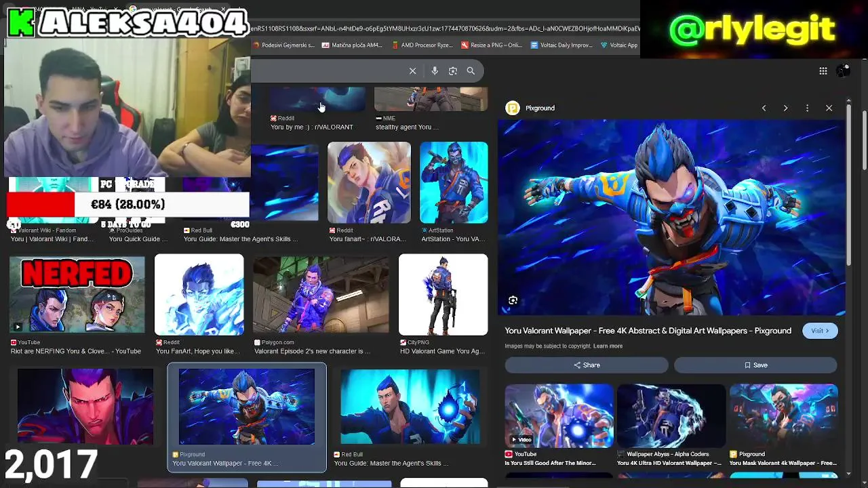The width and height of the screenshot is (868, 488).
Task: Open Polygon.com Valorant Episode 2 thumbnail
Action: 321,295
